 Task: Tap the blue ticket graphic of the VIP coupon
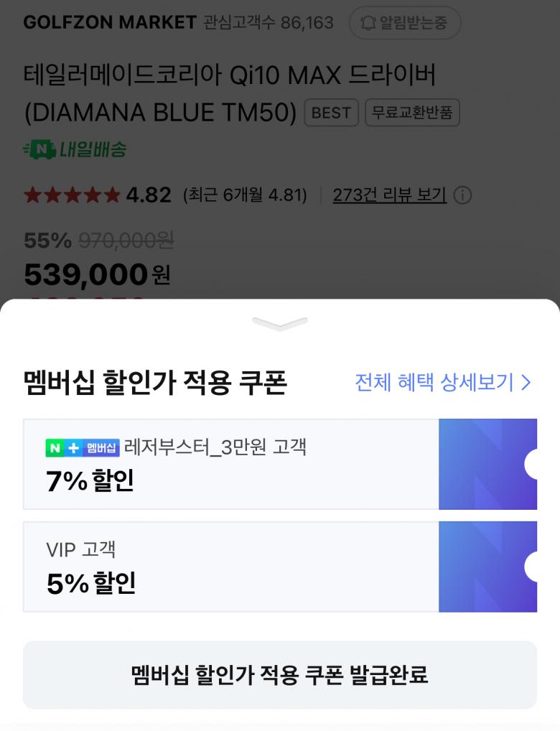[x=487, y=567]
